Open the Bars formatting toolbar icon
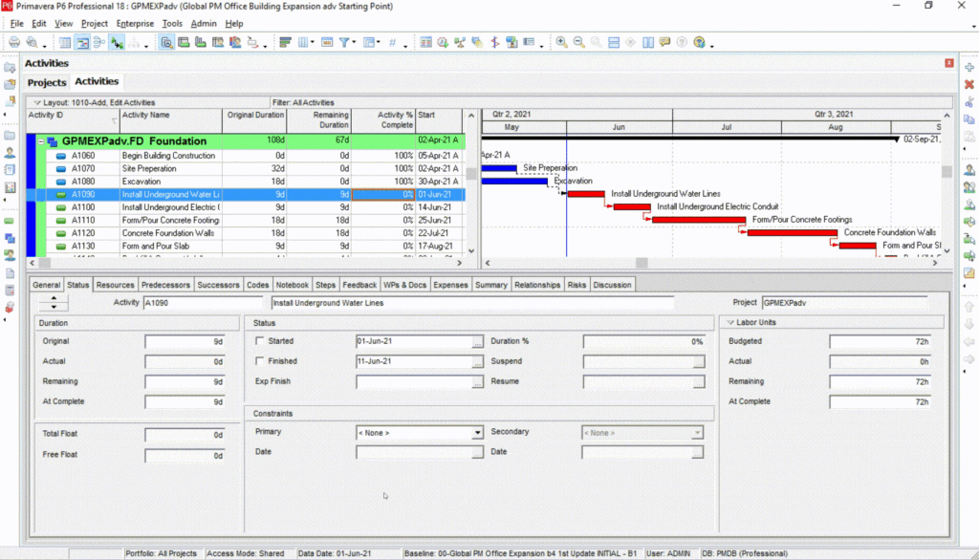979x560 pixels. [285, 42]
